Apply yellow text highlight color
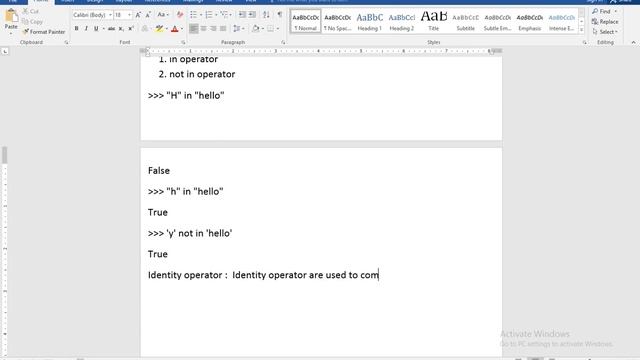Viewport: 640px width, 360px height. [159, 29]
